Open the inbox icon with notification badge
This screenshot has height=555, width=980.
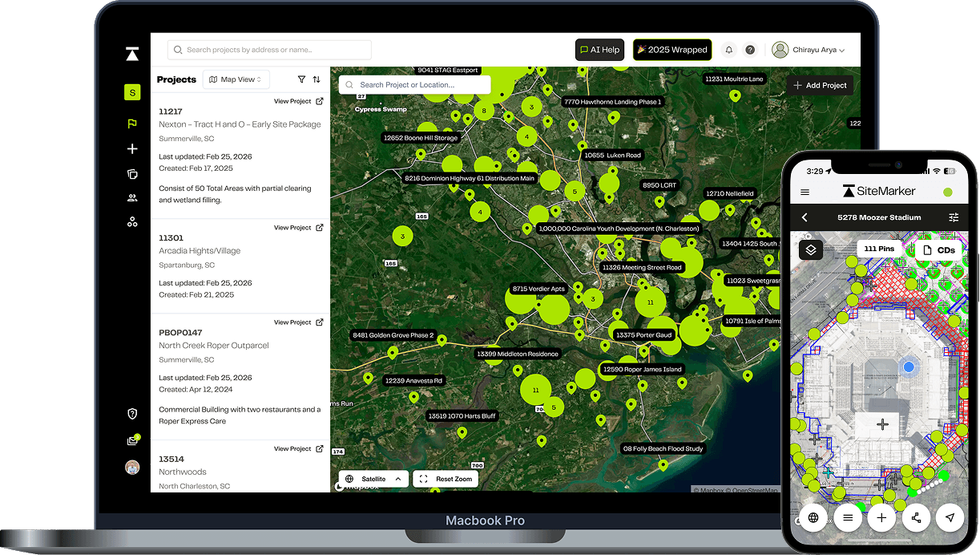(132, 440)
